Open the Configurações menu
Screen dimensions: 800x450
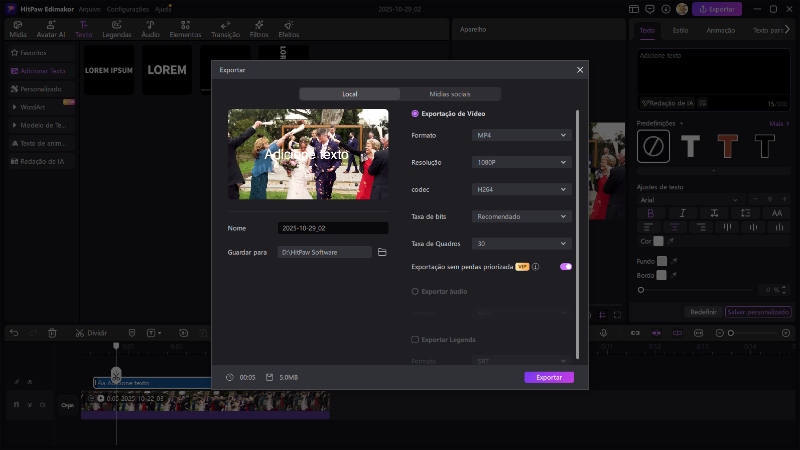click(127, 8)
